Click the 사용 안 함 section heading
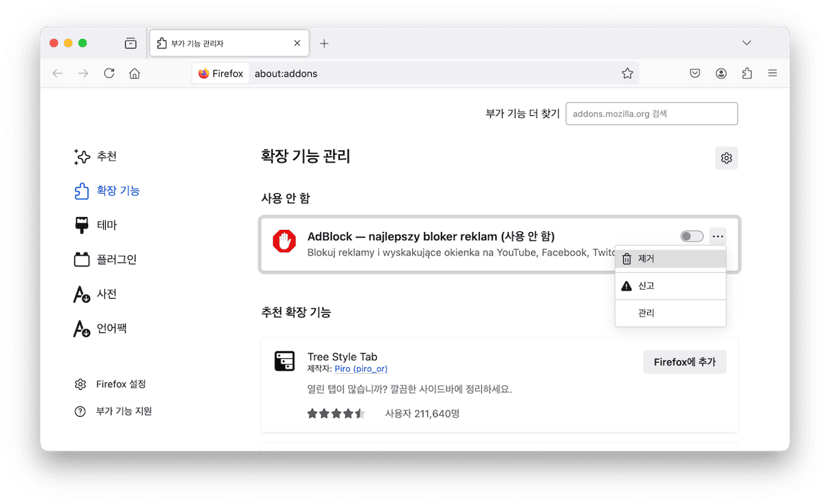This screenshot has height=504, width=830. pyautogui.click(x=285, y=198)
